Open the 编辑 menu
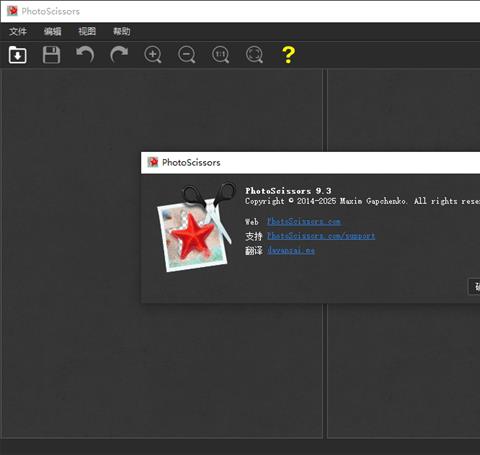Image resolution: width=480 pixels, height=455 pixels. (x=52, y=32)
